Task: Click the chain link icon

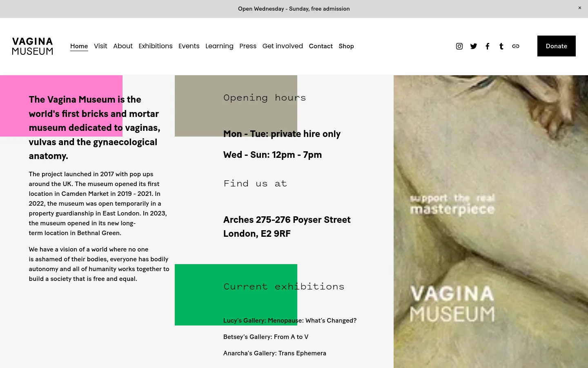Action: coord(516,46)
